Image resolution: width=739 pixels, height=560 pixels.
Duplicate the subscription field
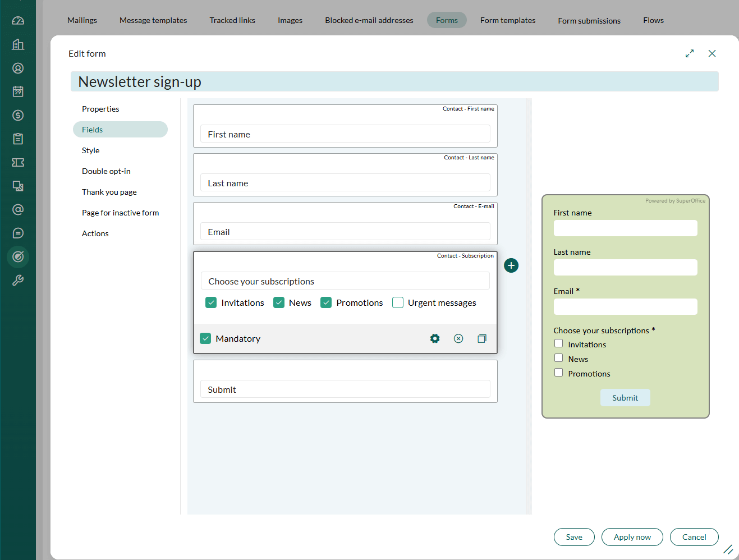[x=482, y=338]
